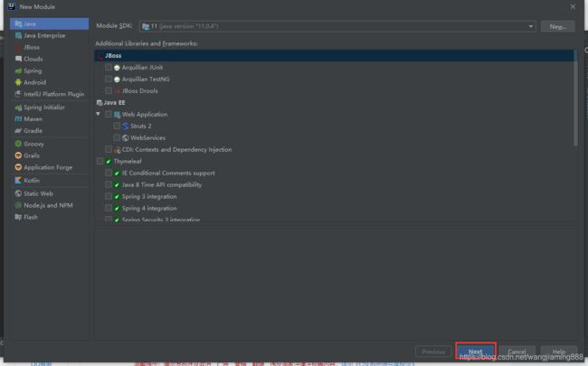Click the Cancel button
Image resolution: width=588 pixels, height=366 pixels.
(x=517, y=352)
